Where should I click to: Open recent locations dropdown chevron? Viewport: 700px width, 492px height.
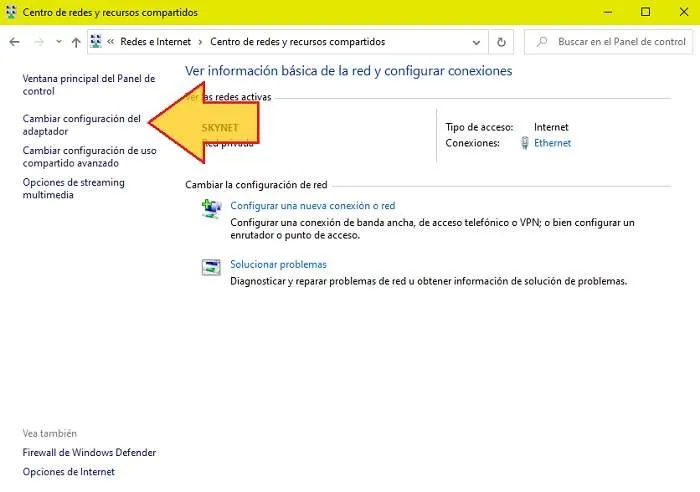pyautogui.click(x=58, y=42)
